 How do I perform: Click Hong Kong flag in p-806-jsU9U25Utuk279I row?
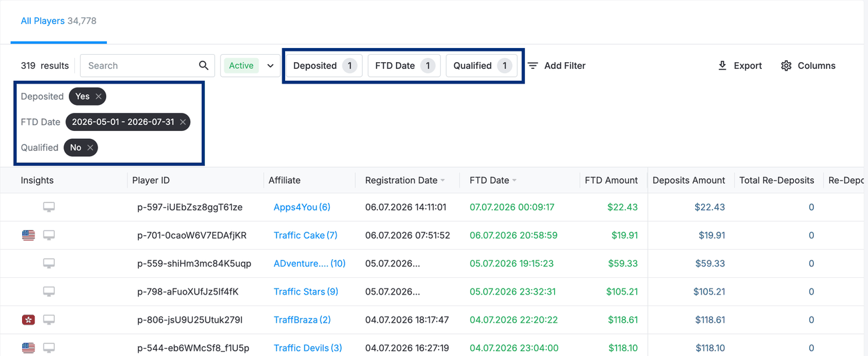[28, 320]
